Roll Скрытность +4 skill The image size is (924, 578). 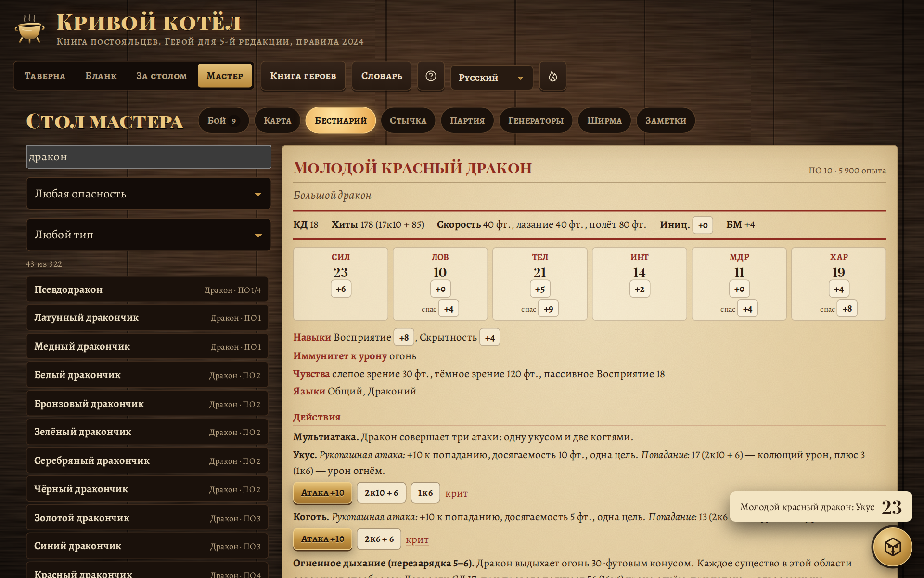click(x=489, y=338)
